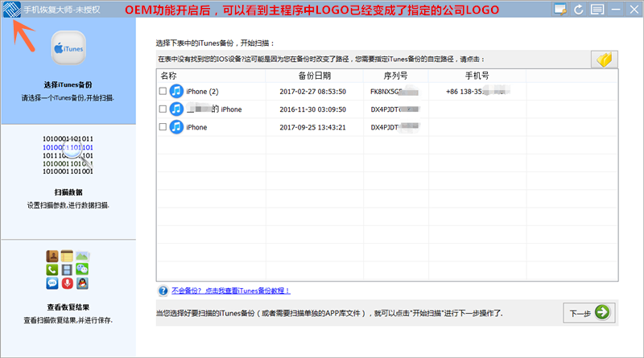Click music icon of 2016-11-30 backup
Image resolution: width=644 pixels, height=358 pixels.
[x=176, y=109]
